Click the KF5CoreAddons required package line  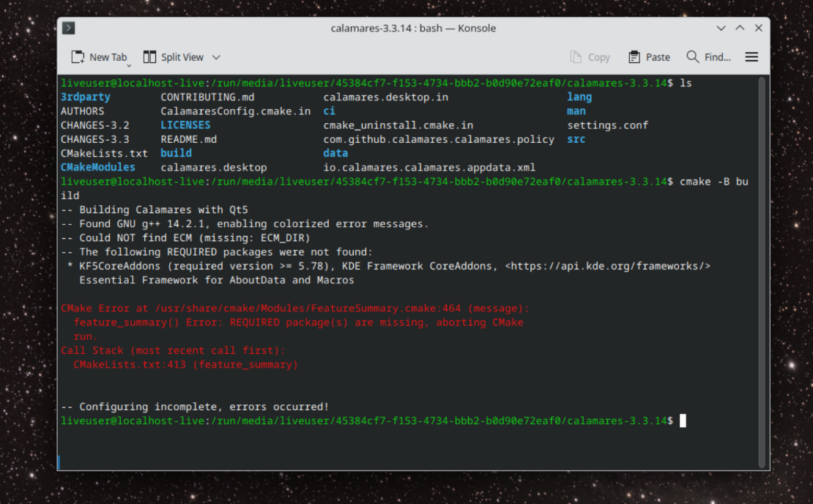[389, 266]
